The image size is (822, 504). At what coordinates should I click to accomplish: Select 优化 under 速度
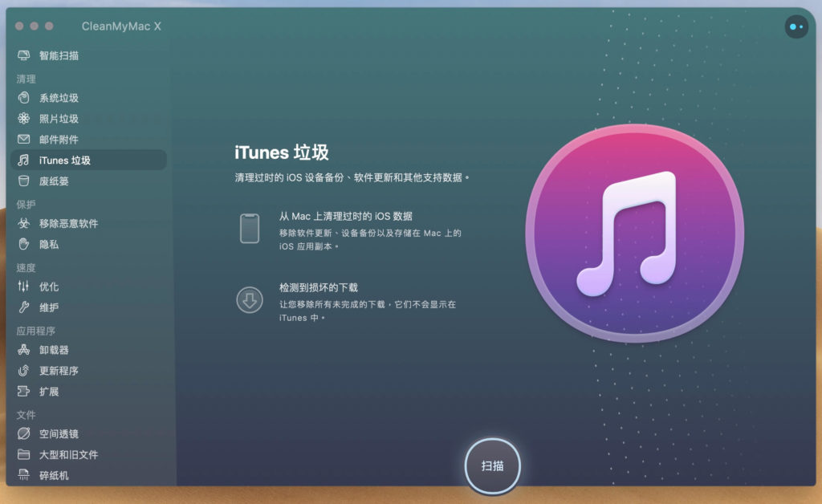(49, 287)
